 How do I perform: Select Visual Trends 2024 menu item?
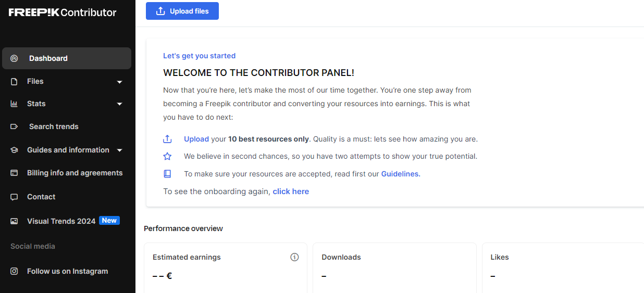tap(61, 221)
